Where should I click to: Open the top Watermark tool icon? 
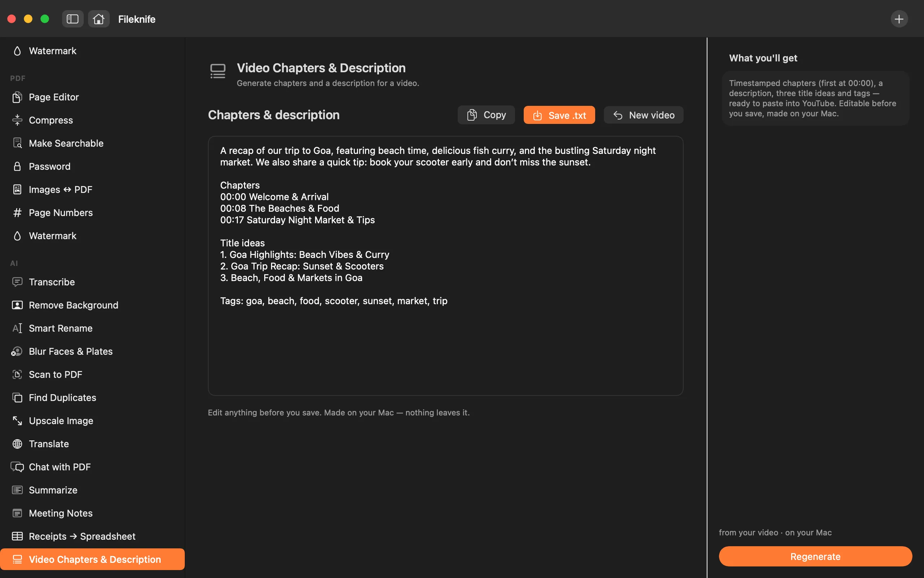tap(17, 51)
